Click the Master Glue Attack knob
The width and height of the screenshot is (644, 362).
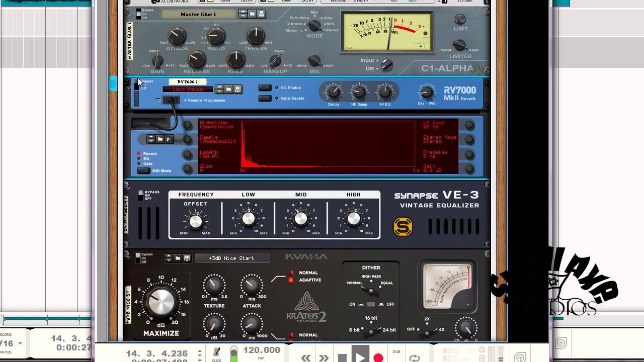(177, 36)
